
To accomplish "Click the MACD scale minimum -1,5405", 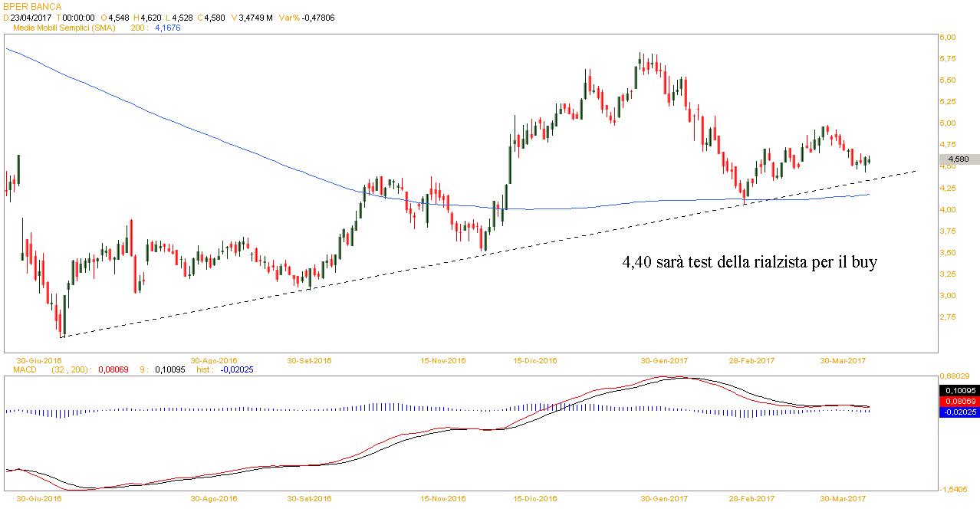I will (x=954, y=488).
